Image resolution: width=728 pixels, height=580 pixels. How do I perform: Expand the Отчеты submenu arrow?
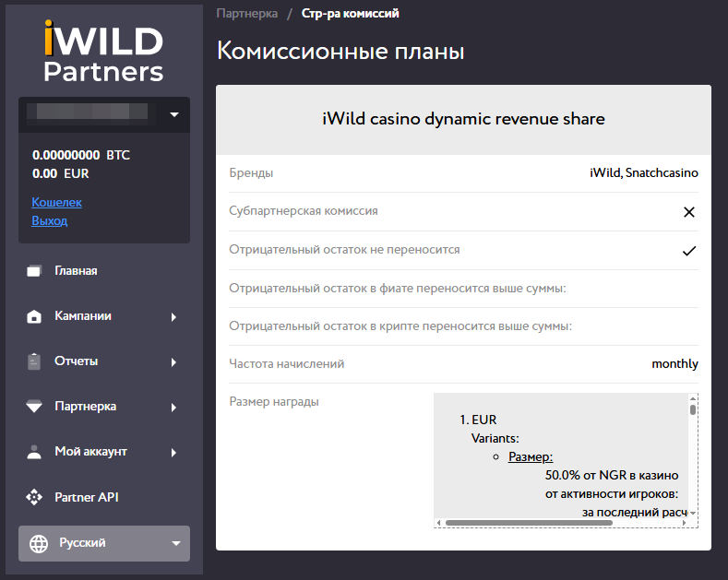tap(173, 361)
